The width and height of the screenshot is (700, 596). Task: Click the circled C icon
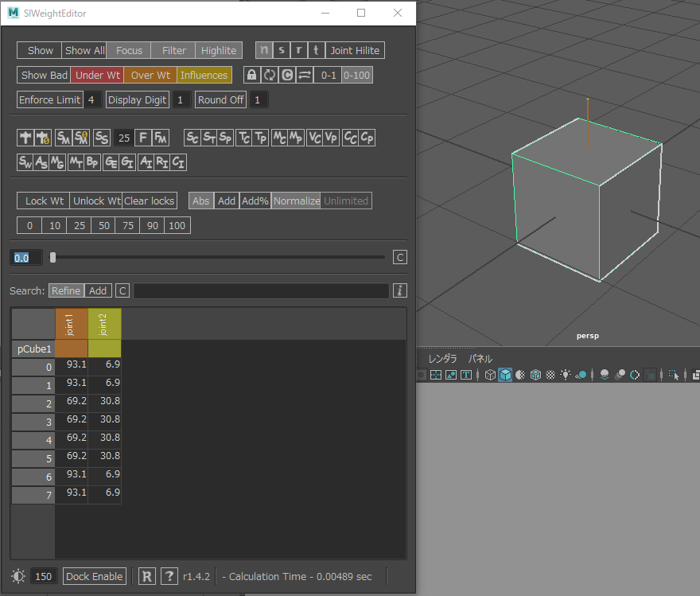pos(287,75)
